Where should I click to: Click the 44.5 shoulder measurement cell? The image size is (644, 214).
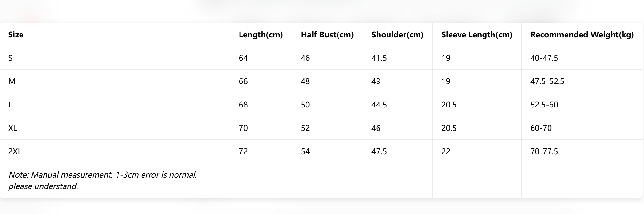pos(379,105)
